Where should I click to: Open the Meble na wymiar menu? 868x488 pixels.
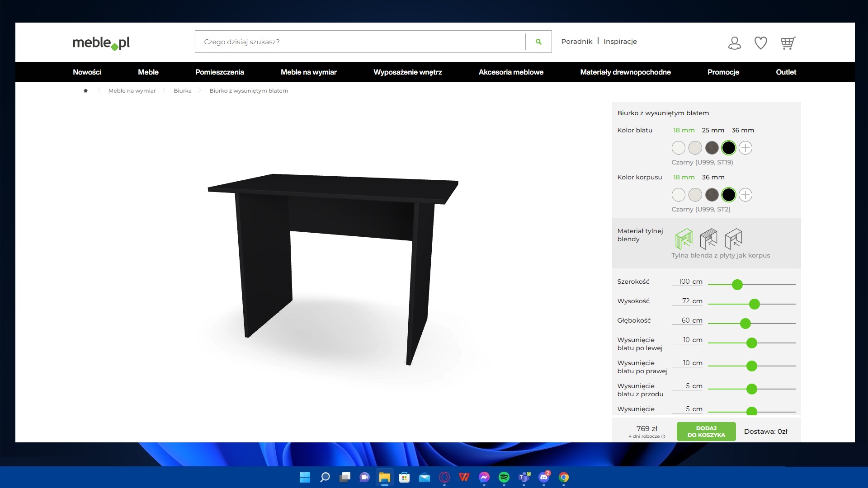click(x=308, y=72)
